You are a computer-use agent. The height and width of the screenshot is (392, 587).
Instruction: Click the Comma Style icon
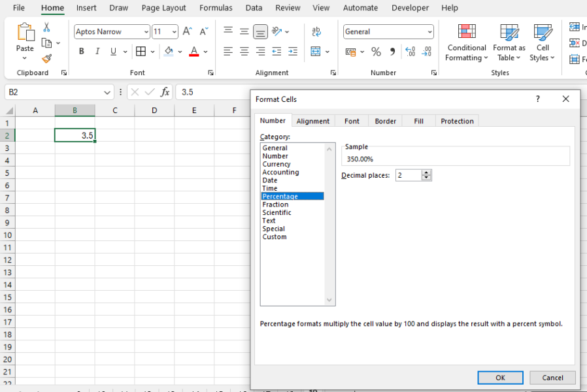point(391,50)
